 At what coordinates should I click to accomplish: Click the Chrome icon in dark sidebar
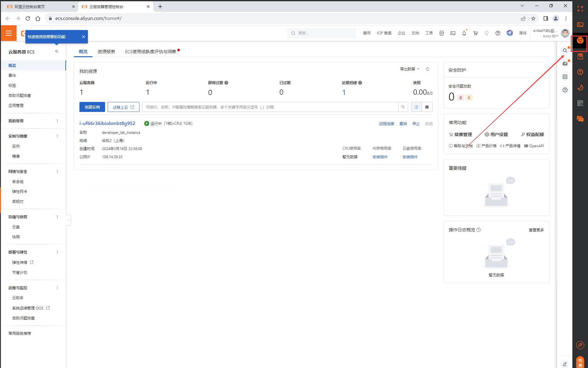[580, 41]
